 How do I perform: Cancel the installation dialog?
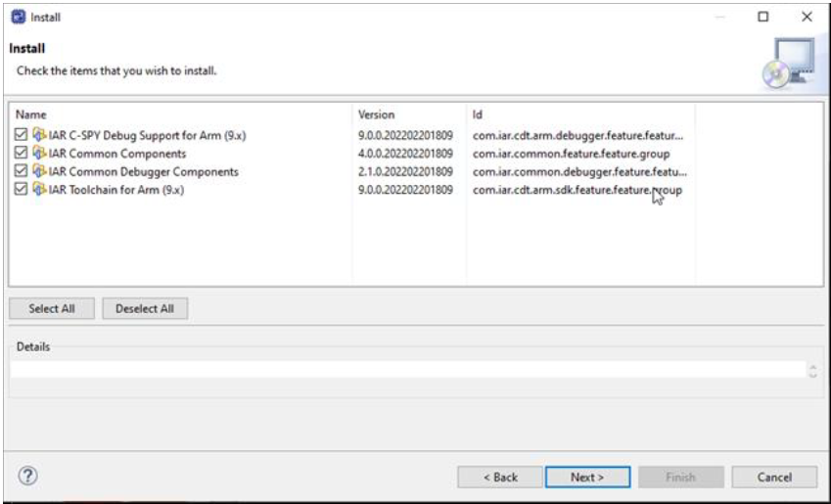point(774,477)
